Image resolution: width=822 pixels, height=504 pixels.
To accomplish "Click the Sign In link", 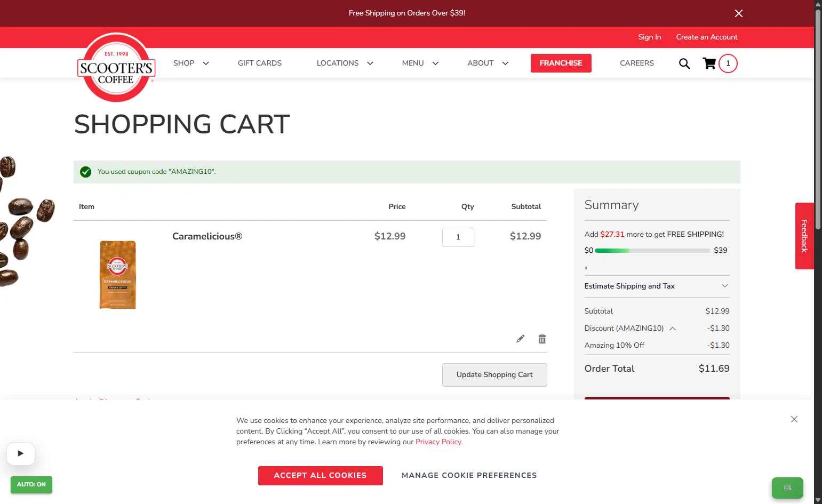I will coord(649,37).
